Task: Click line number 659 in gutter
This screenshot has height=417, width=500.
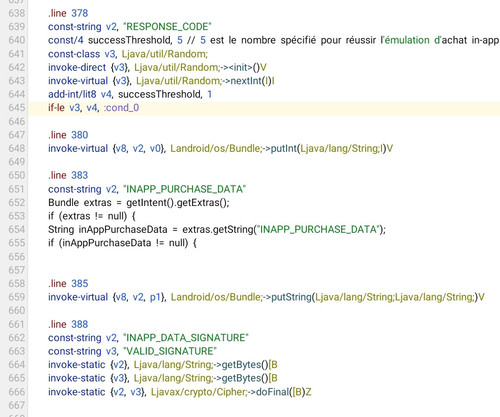Action: tap(17, 297)
